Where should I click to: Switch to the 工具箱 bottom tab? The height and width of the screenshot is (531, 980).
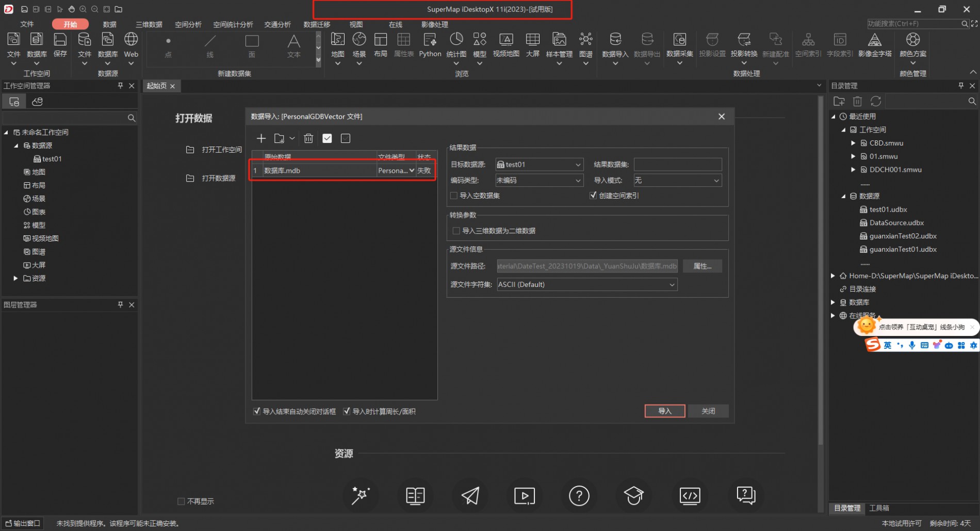pos(879,508)
